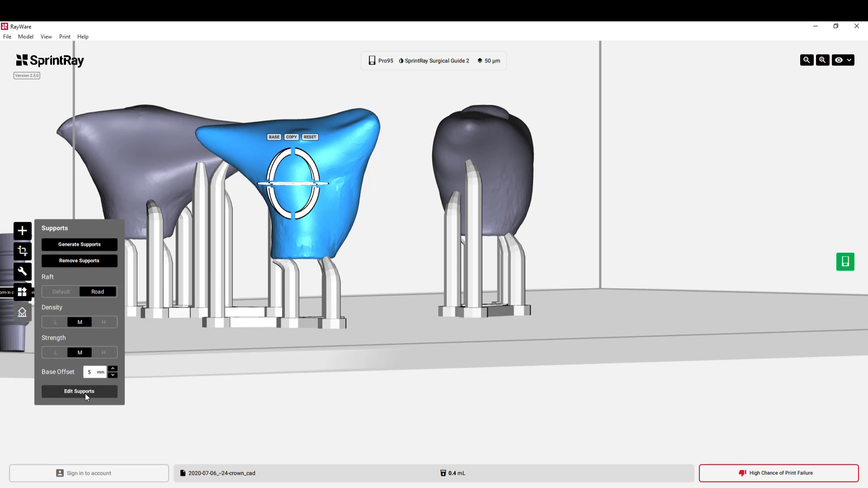Click the BASE button on model
Screen dimensions: 868x488
(x=274, y=137)
